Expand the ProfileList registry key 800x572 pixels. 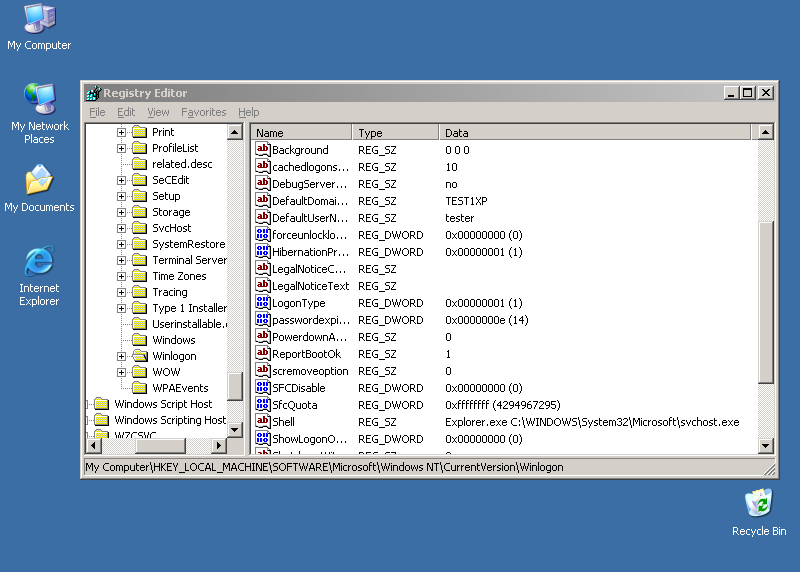121,148
